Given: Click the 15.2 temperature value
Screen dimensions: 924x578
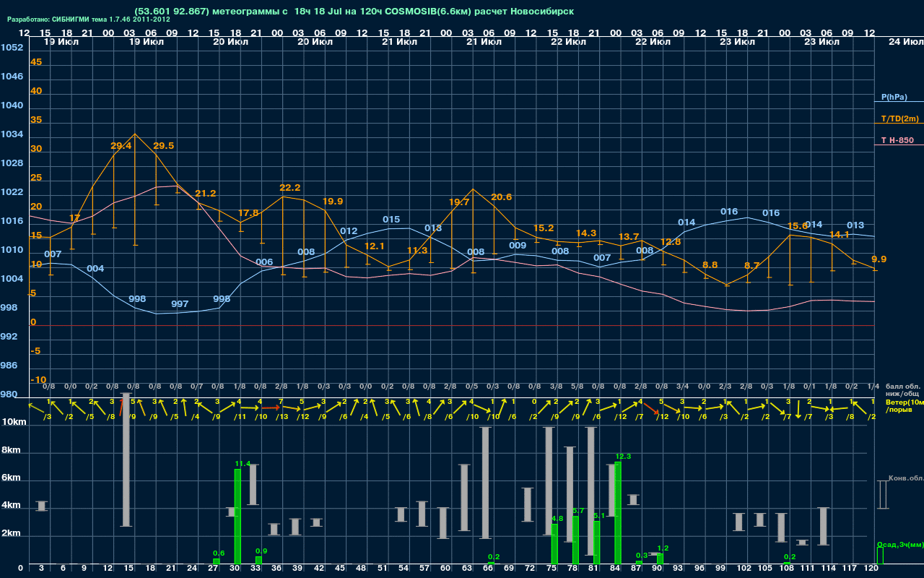Looking at the screenshot, I should pyautogui.click(x=544, y=228).
